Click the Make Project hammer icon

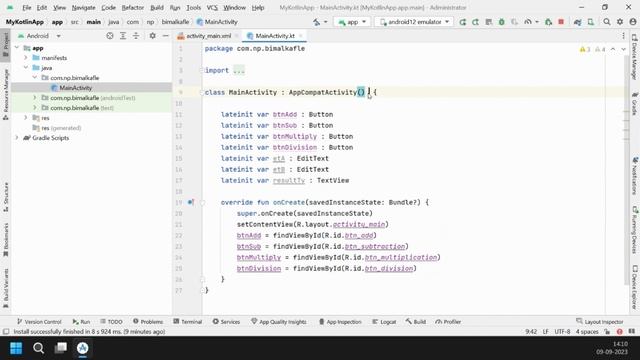coord(317,22)
